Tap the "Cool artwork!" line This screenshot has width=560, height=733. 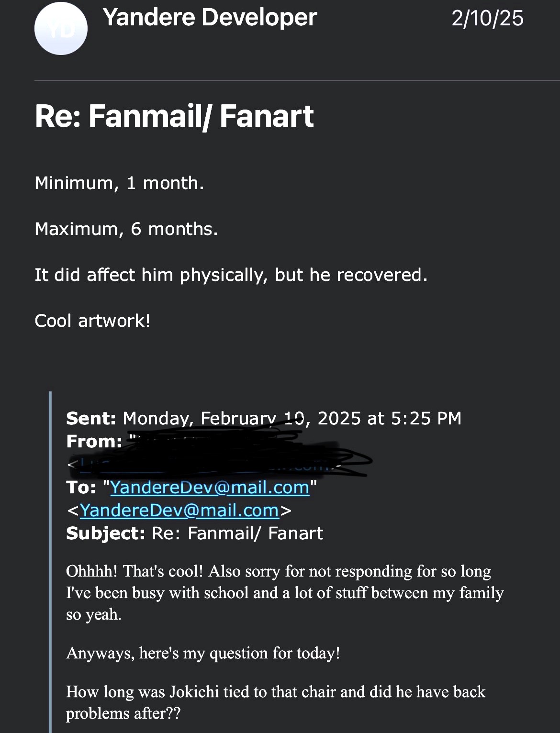pyautogui.click(x=92, y=321)
